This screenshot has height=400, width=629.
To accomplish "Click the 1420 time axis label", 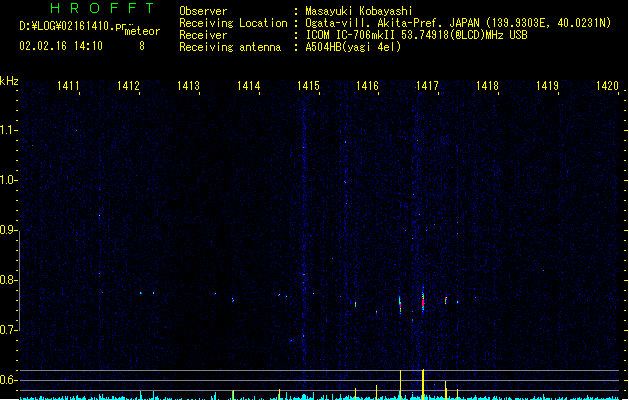I will click(607, 86).
